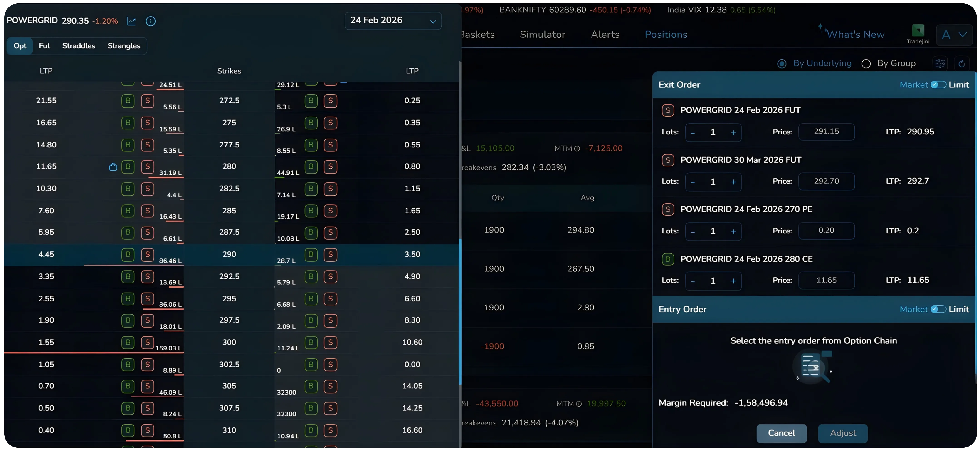This screenshot has width=980, height=452.
Task: Click the info icon next to POWERGRID price
Action: pyautogui.click(x=151, y=21)
